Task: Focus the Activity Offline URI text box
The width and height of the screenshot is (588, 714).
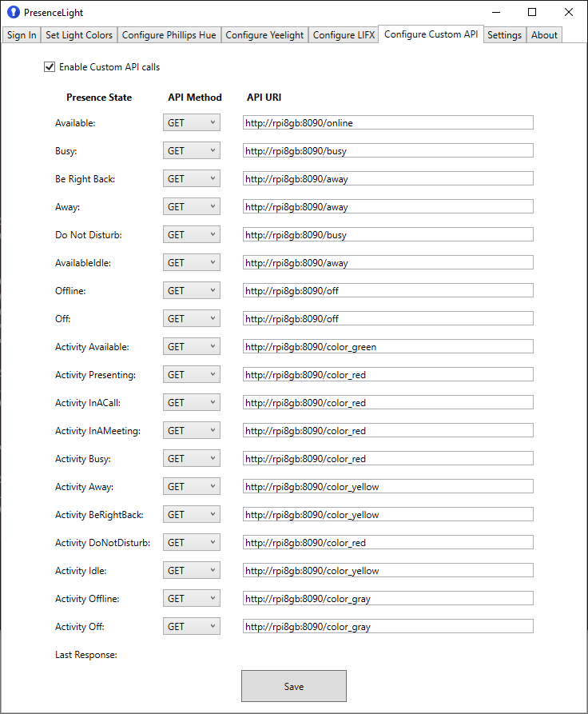Action: (387, 598)
